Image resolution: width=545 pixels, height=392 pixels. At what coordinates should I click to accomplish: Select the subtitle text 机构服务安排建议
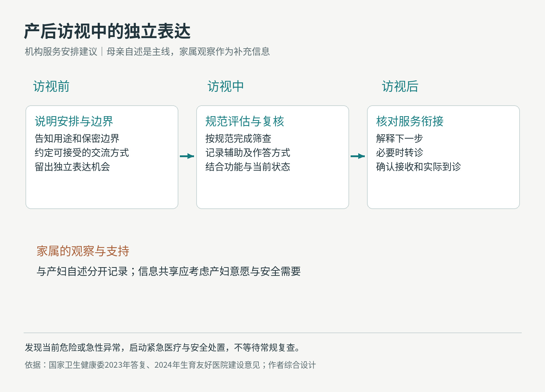point(61,52)
